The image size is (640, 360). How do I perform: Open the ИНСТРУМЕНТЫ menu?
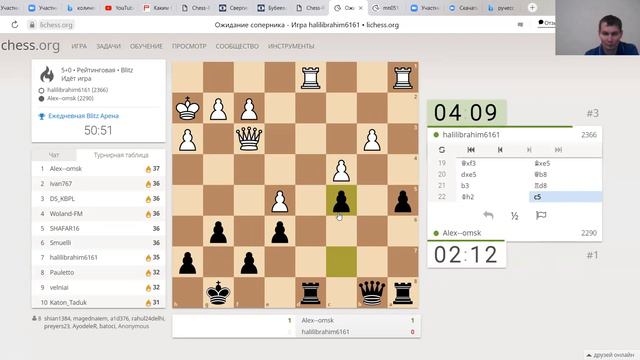291,46
